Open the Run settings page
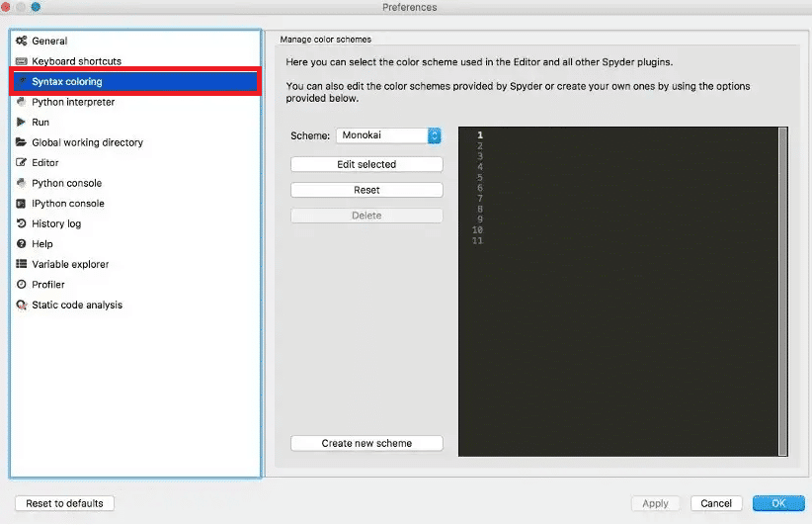 coord(135,122)
